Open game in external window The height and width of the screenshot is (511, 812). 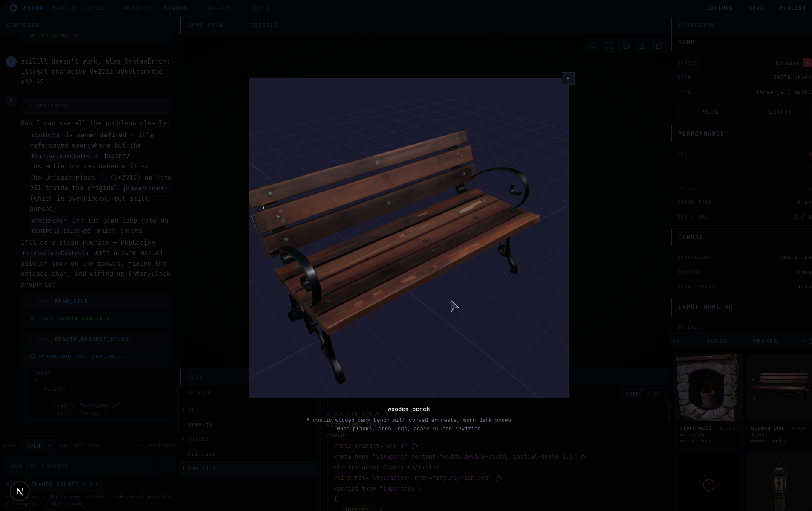click(x=659, y=46)
